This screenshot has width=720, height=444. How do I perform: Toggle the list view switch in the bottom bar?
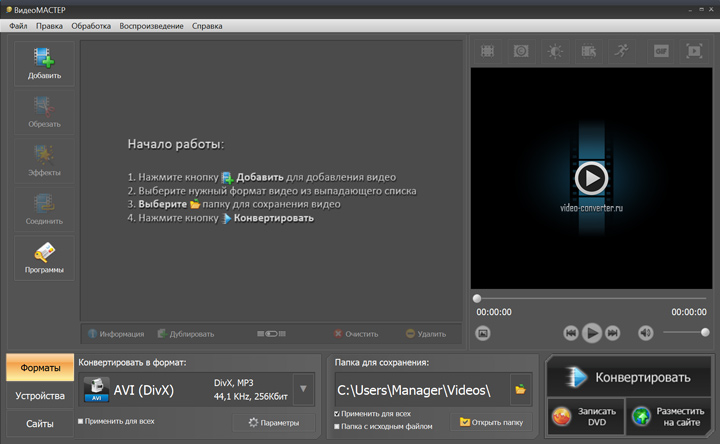271,334
